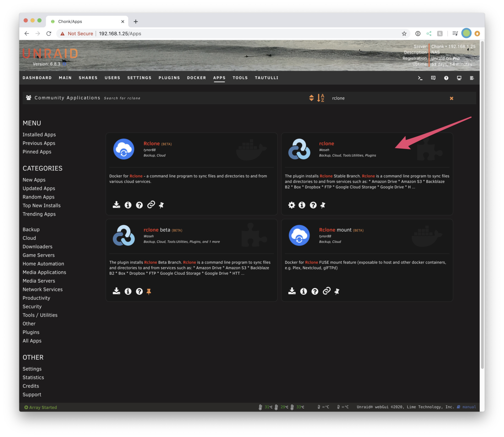Screen dimensions: 504x437
Task: Open support icon on rclone beta card
Action: (139, 291)
